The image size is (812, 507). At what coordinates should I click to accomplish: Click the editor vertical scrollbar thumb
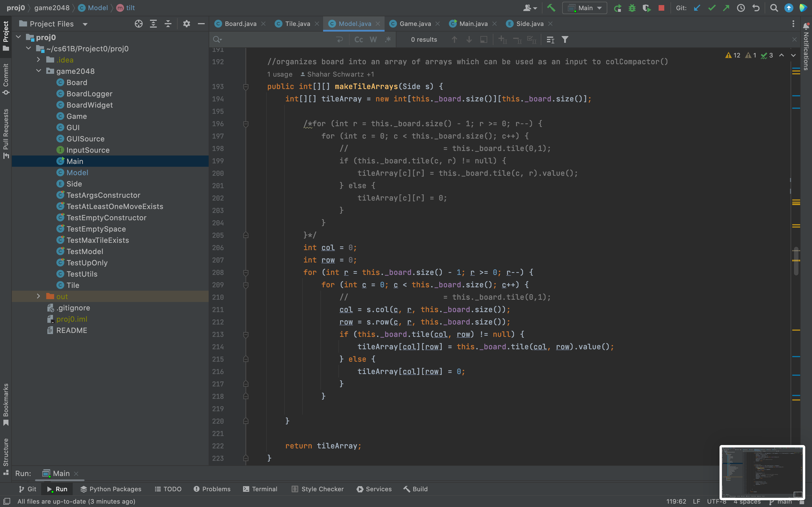click(796, 262)
